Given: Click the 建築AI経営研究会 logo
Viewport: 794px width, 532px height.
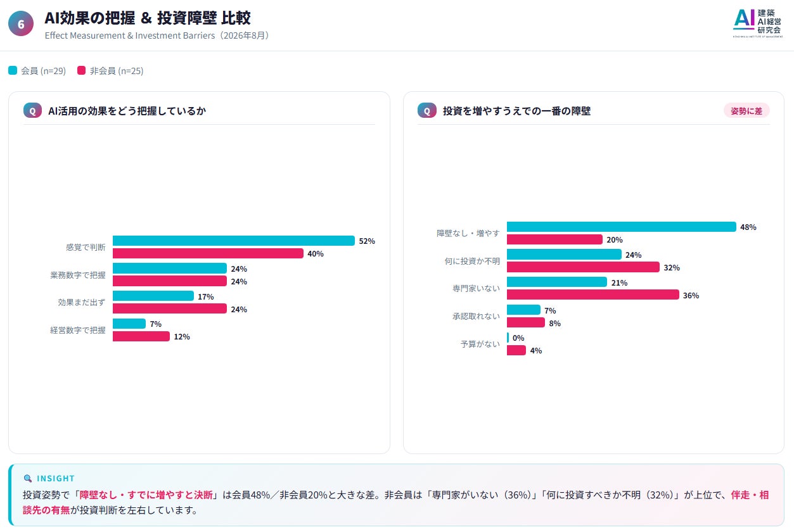Looking at the screenshot, I should [x=757, y=23].
